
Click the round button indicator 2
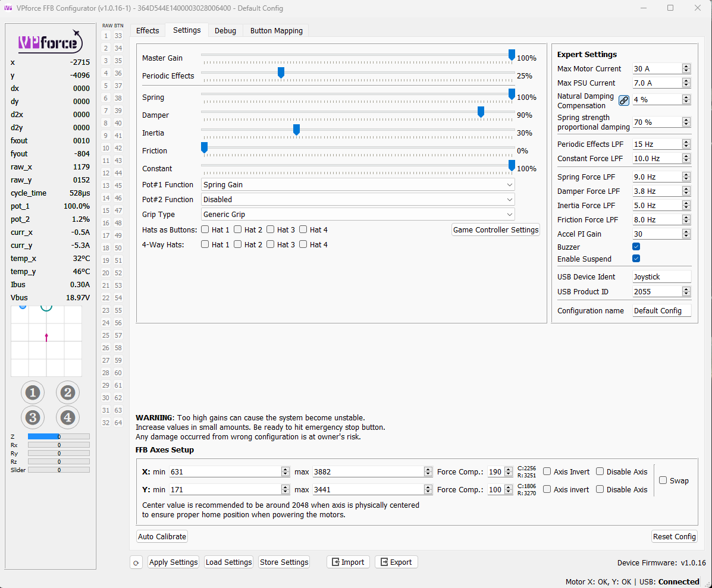[x=68, y=392]
